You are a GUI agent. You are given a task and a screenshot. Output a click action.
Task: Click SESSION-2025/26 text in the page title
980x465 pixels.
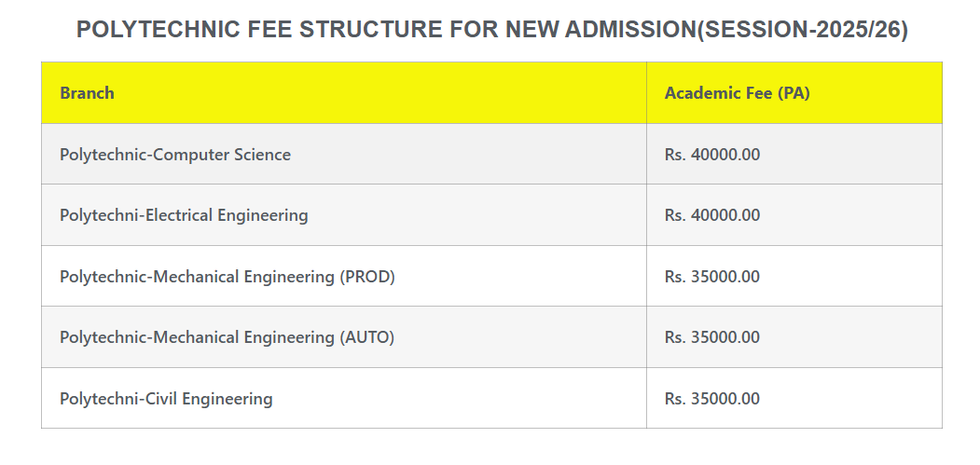click(x=802, y=30)
